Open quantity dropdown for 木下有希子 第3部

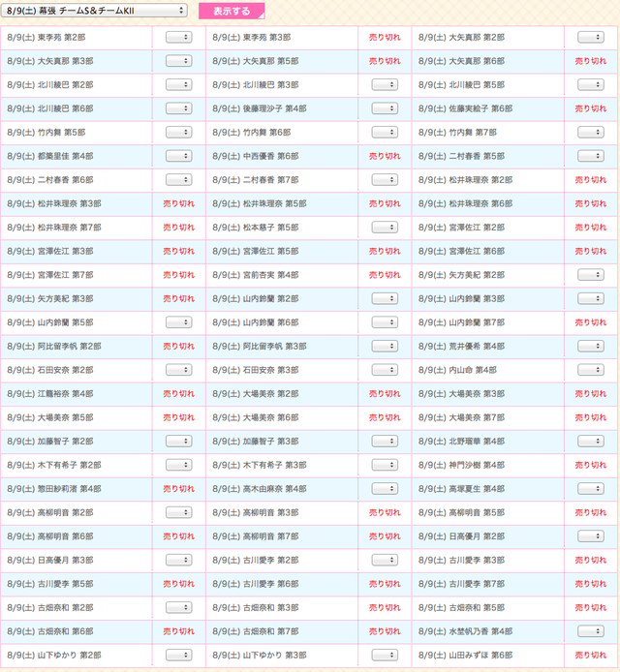(385, 465)
